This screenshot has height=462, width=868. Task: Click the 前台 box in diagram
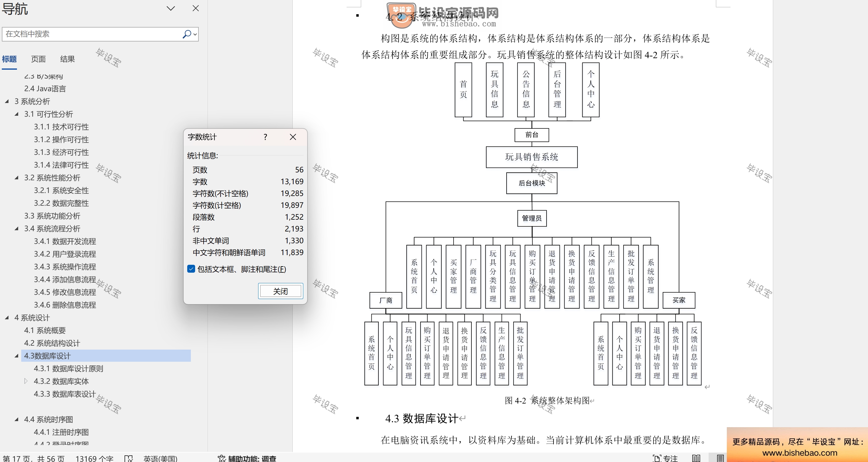(x=532, y=135)
